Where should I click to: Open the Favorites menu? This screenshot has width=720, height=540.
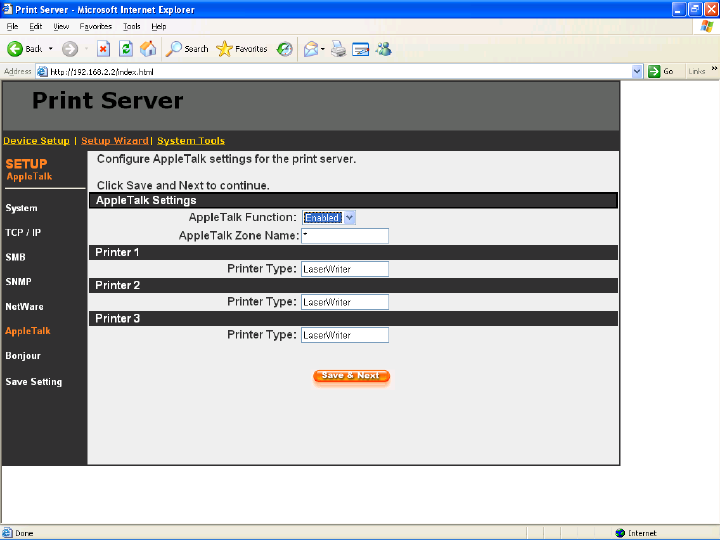[96, 26]
